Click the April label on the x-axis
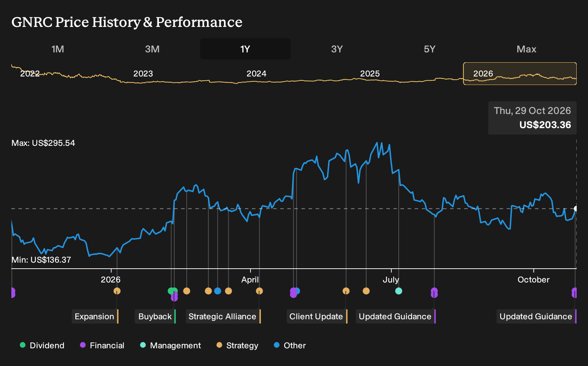This screenshot has width=588, height=366. [250, 280]
